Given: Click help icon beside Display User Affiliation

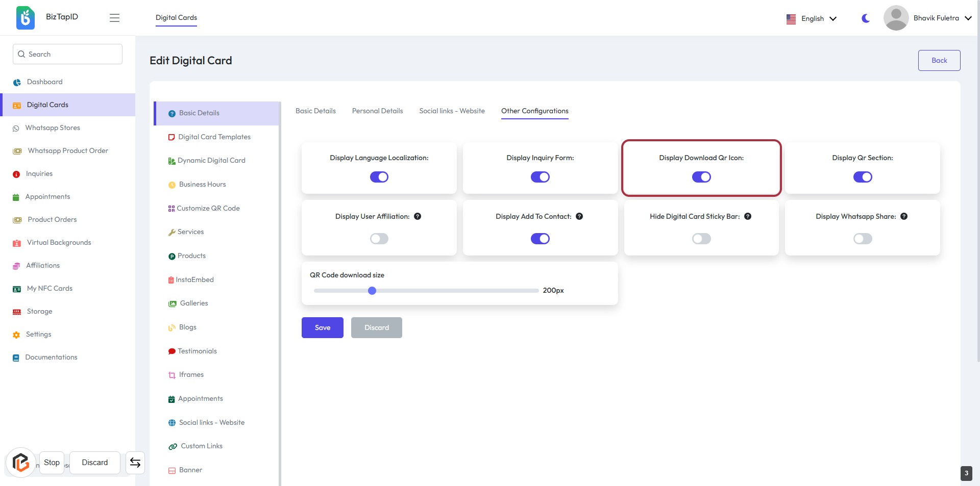Looking at the screenshot, I should (418, 216).
